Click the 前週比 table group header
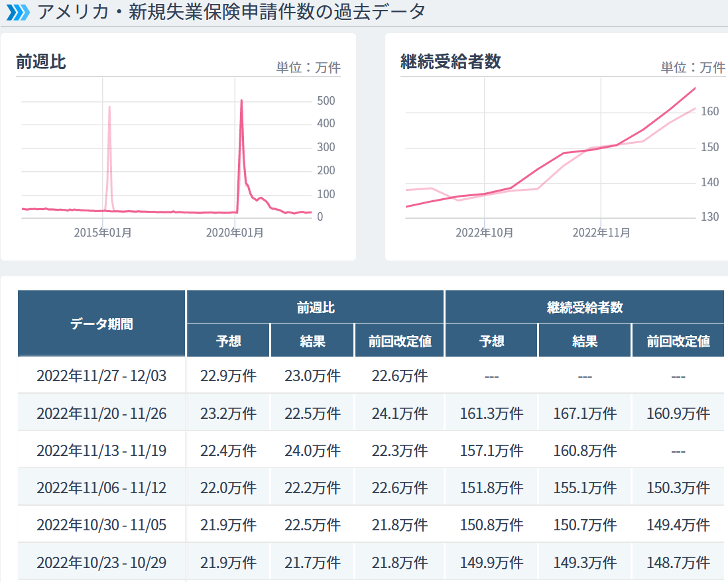Image resolution: width=728 pixels, height=582 pixels. pyautogui.click(x=315, y=307)
